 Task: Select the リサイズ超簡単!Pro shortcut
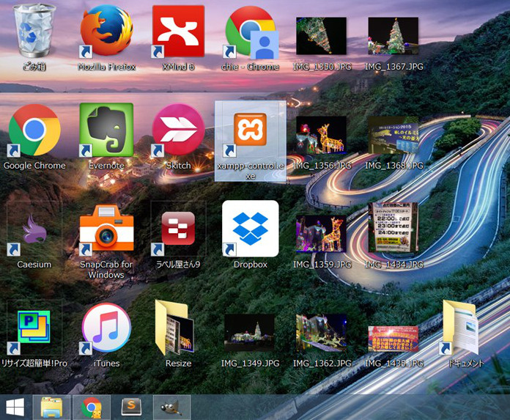coord(34,328)
